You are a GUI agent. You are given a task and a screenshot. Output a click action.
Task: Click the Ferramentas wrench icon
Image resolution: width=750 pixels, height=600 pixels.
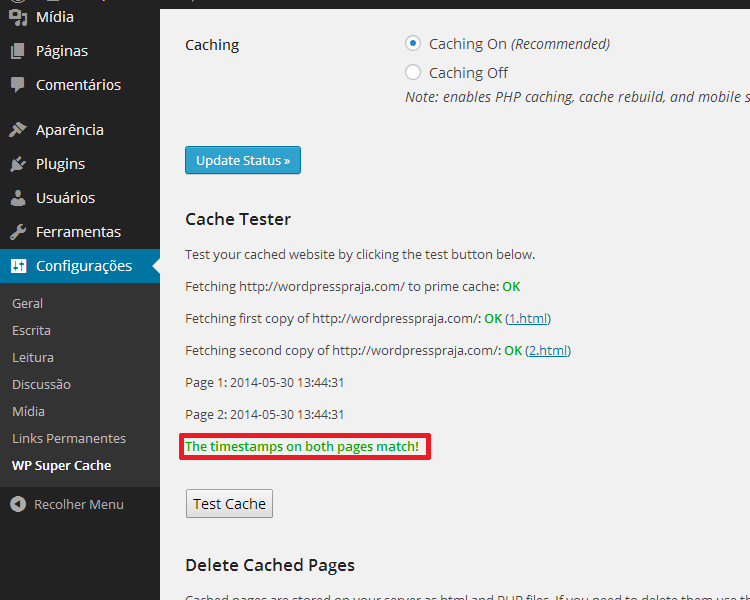click(18, 232)
